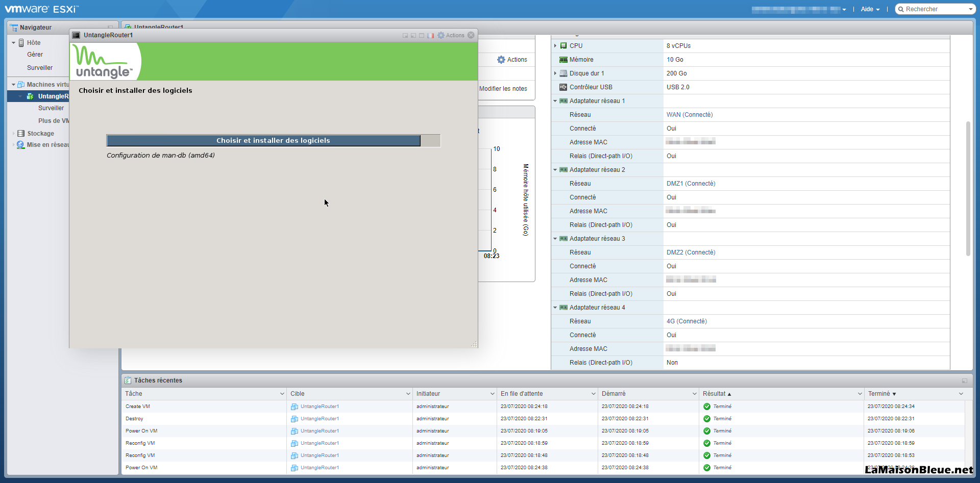This screenshot has width=980, height=483.
Task: Click the Mémoire RAM icon
Action: [563, 60]
